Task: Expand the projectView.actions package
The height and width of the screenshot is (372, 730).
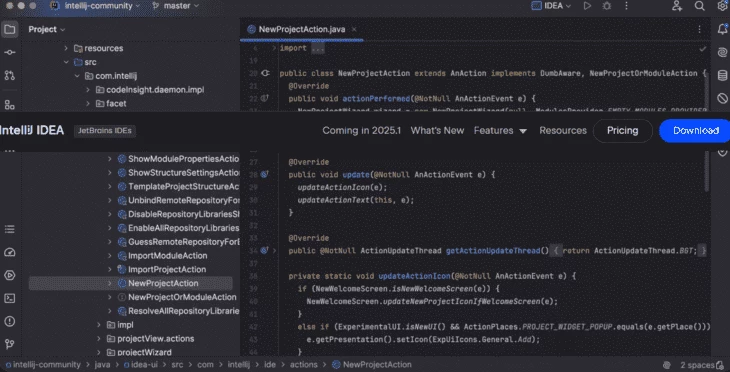Action: tap(99, 338)
